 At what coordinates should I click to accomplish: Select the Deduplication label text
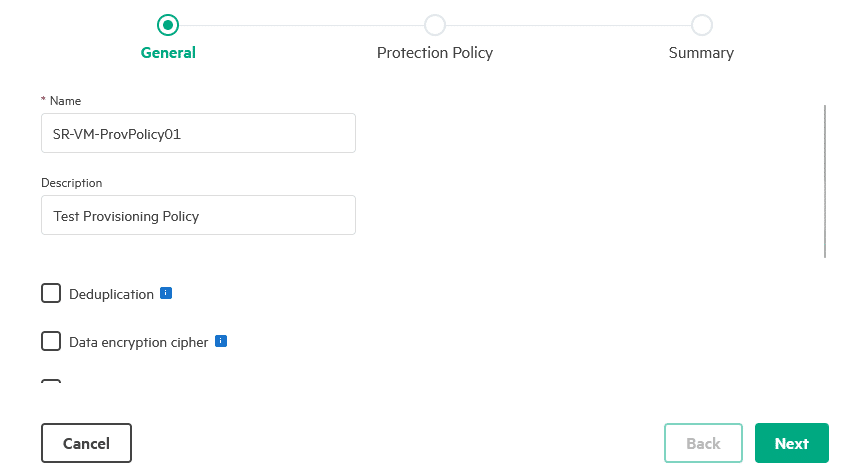tap(111, 294)
